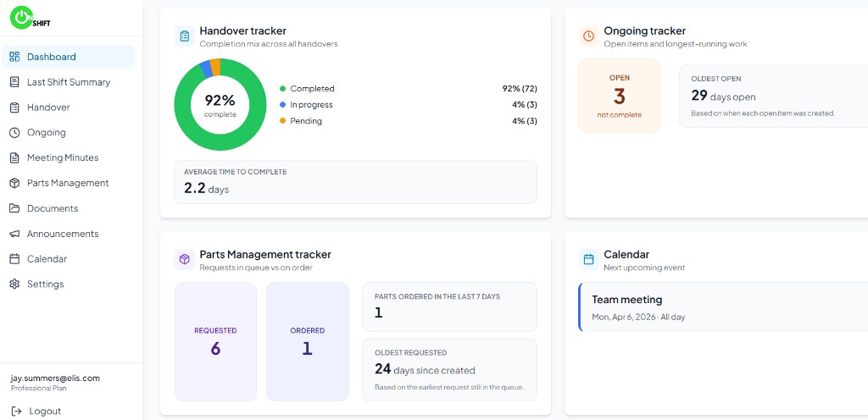The image size is (868, 420).
Task: Click the Announcements megaphone icon
Action: tap(14, 234)
